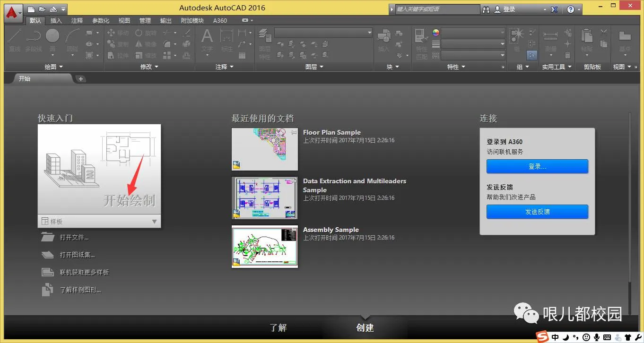Toggle Sogou IME Chinese/English mode (中)
This screenshot has width=644, height=343.
(555, 337)
